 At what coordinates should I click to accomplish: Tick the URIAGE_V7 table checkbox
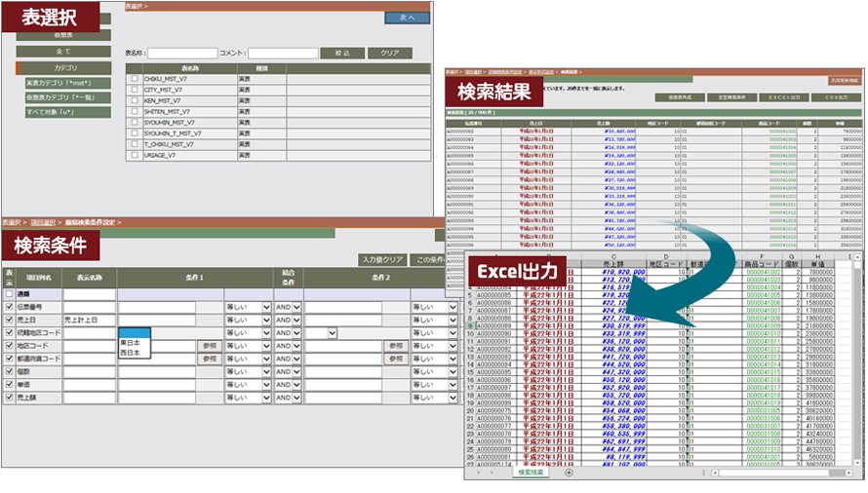[135, 155]
